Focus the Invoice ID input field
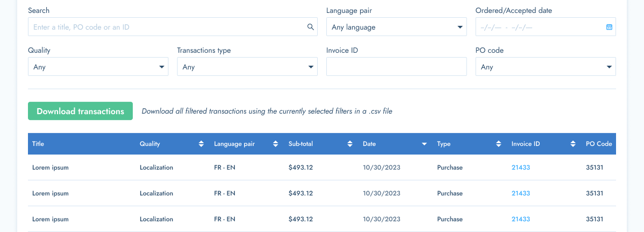This screenshot has height=232, width=644. [x=396, y=67]
